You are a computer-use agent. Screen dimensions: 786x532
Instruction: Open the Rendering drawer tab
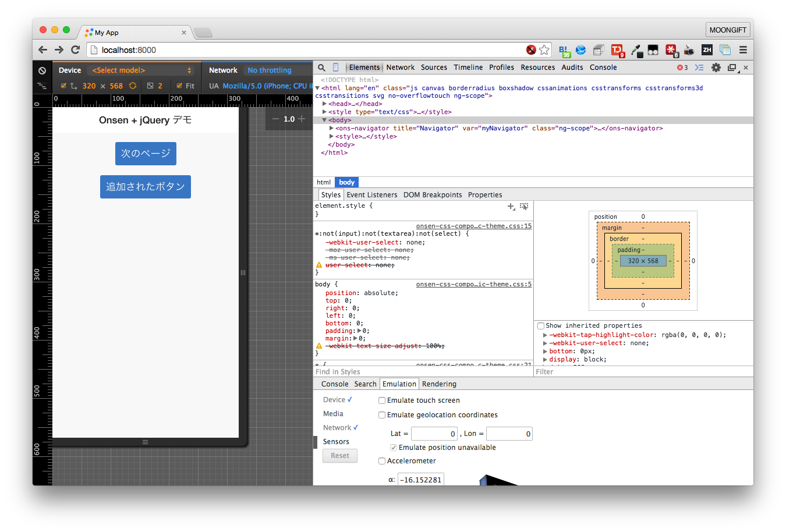point(439,384)
